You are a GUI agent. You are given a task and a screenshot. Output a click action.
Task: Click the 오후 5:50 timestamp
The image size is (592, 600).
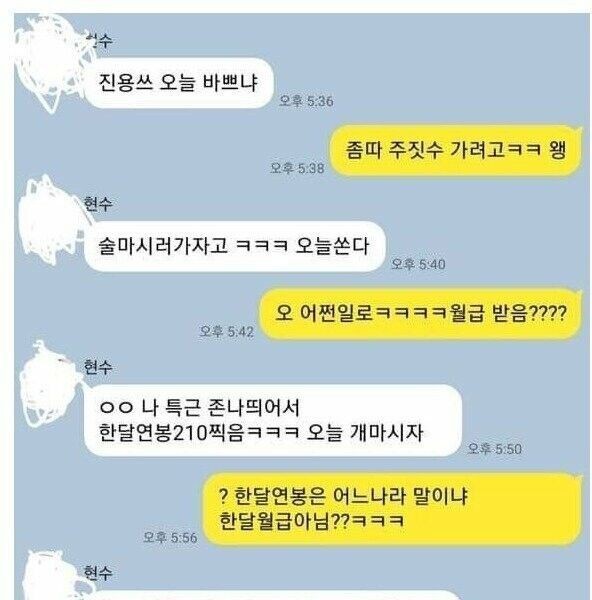(494, 448)
